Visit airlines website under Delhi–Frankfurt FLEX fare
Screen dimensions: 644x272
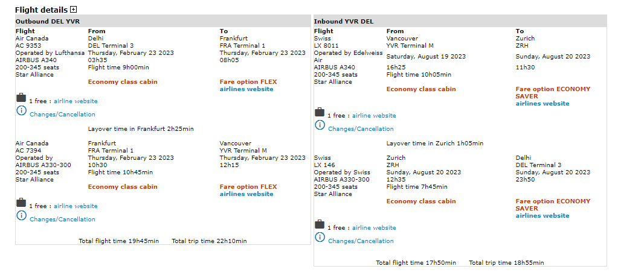click(246, 89)
